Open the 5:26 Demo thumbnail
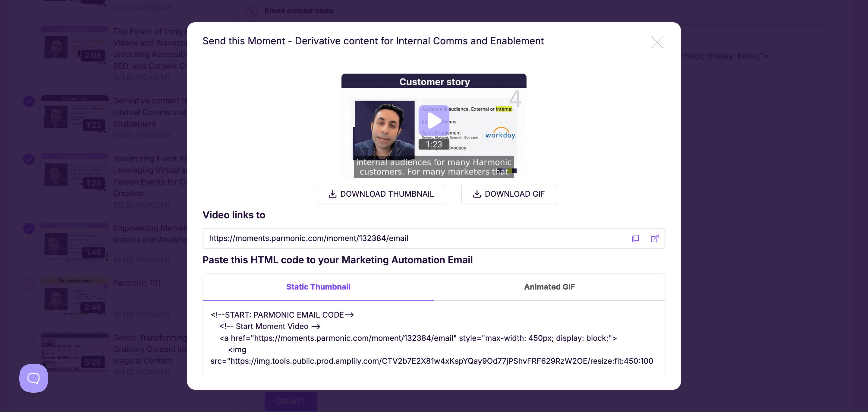868x412 pixels. point(74,352)
